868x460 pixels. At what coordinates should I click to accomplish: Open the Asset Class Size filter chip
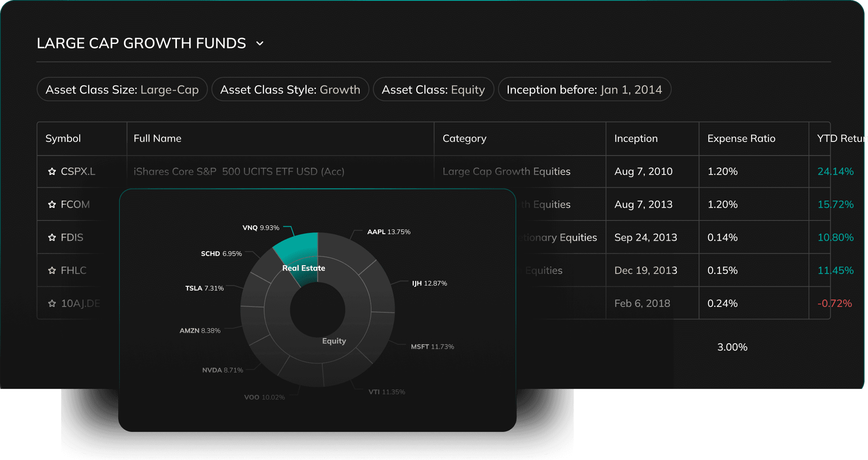coord(122,90)
